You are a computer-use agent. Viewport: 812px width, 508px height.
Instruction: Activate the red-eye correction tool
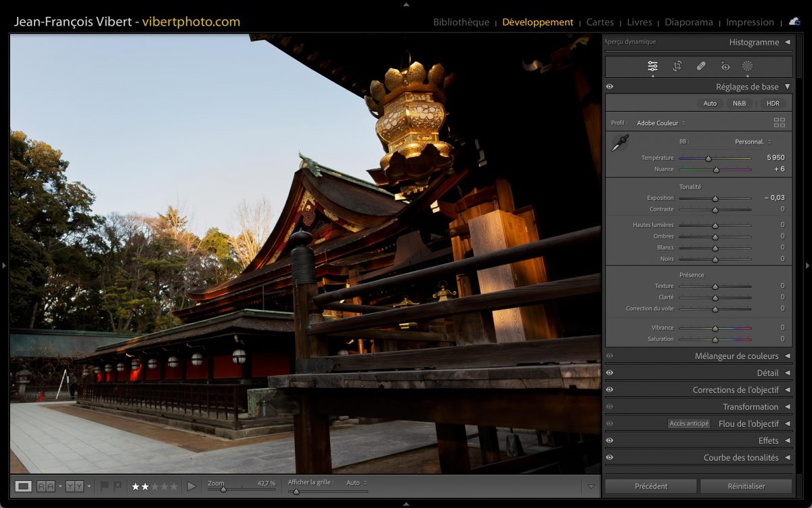pos(725,66)
